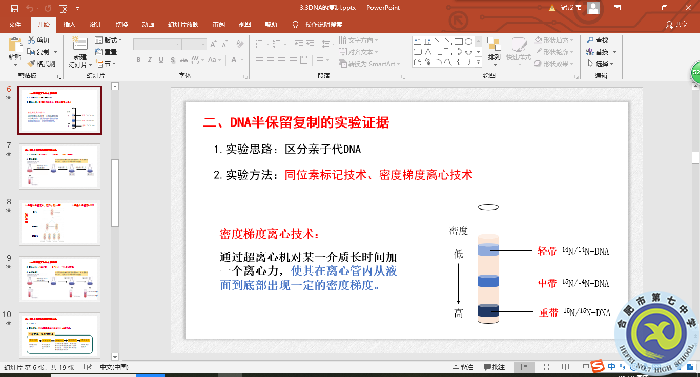The image size is (700, 377).
Task: Open the Slide Show (幻灯片放映) tab
Action: 183,25
